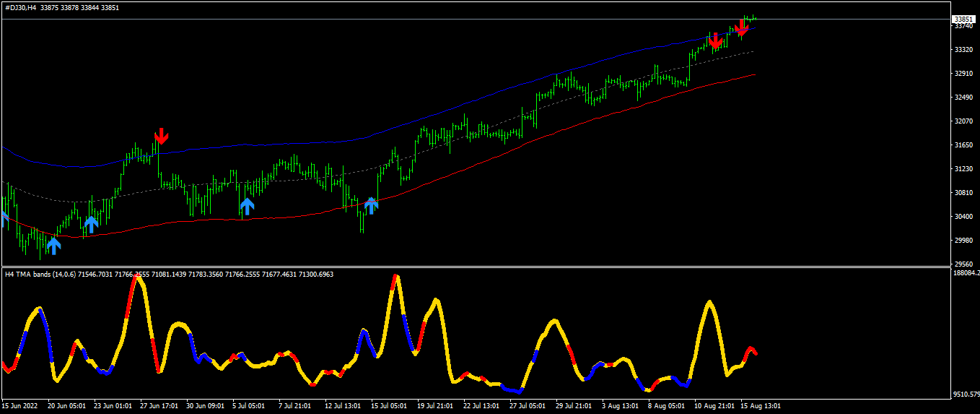The height and width of the screenshot is (414, 980).
Task: Click the #DJ30,H4 chart title text
Action: (19, 7)
